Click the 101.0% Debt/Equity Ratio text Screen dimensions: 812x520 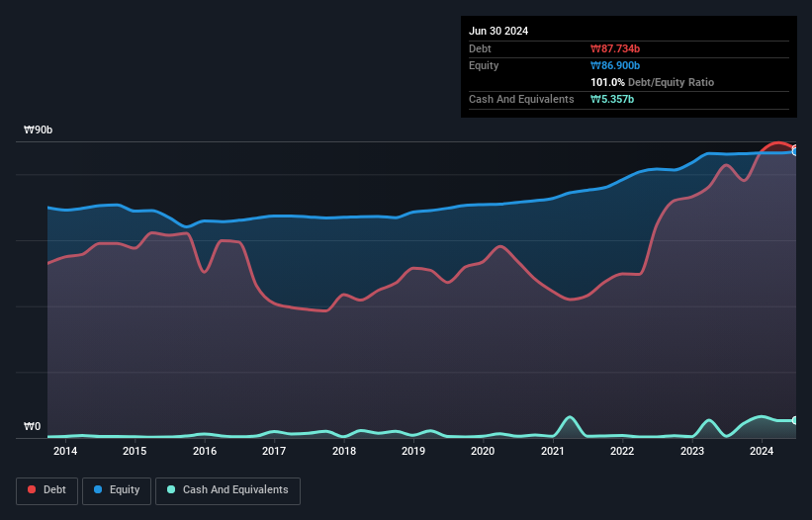click(x=652, y=82)
